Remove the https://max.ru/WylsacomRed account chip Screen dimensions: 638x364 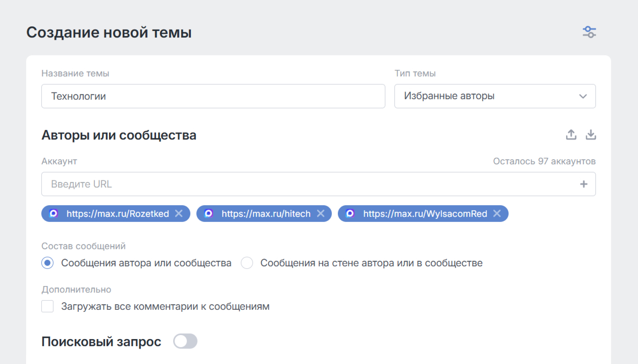pyautogui.click(x=498, y=214)
